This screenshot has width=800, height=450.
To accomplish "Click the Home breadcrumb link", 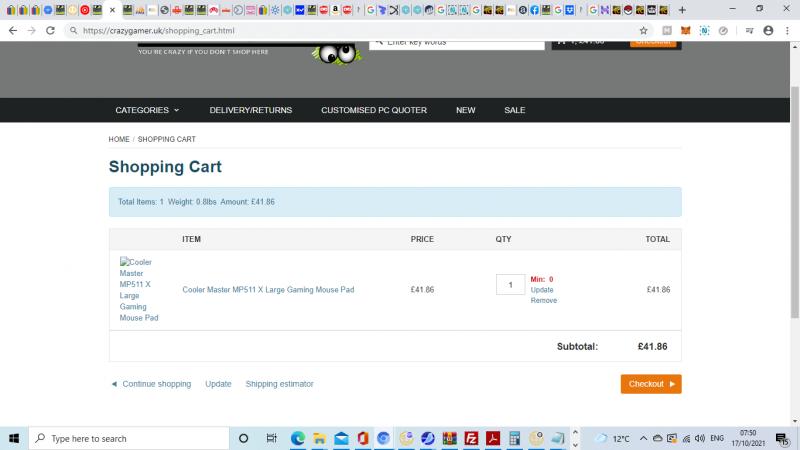I will (119, 139).
